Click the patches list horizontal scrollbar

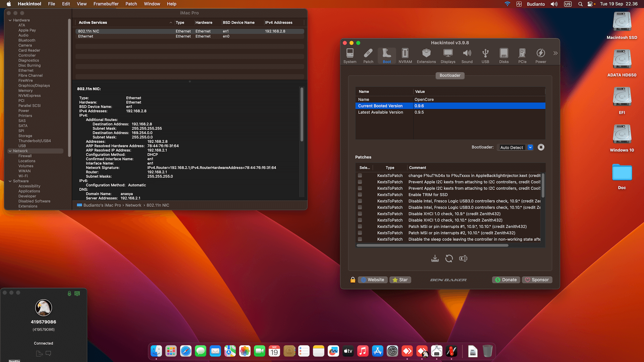pyautogui.click(x=432, y=245)
